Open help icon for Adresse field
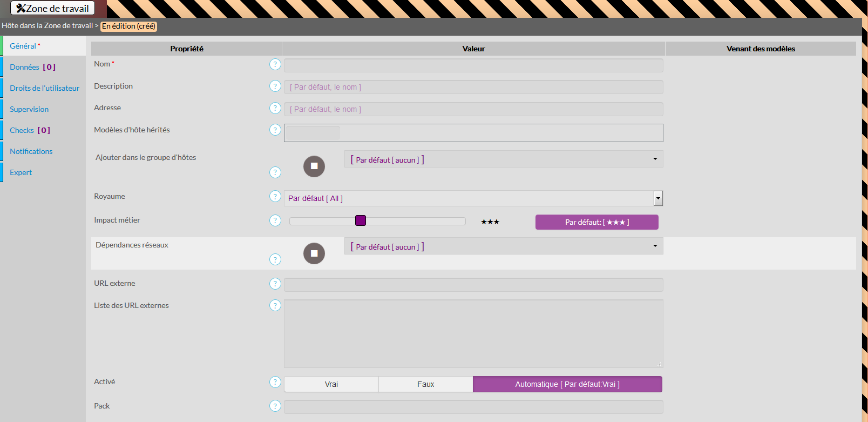The width and height of the screenshot is (868, 422). [x=275, y=108]
